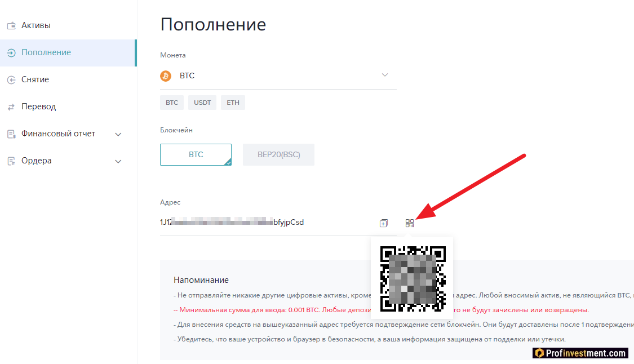This screenshot has height=364, width=634.
Task: Expand the Финансовый отчет submenu chevron
Action: click(118, 134)
